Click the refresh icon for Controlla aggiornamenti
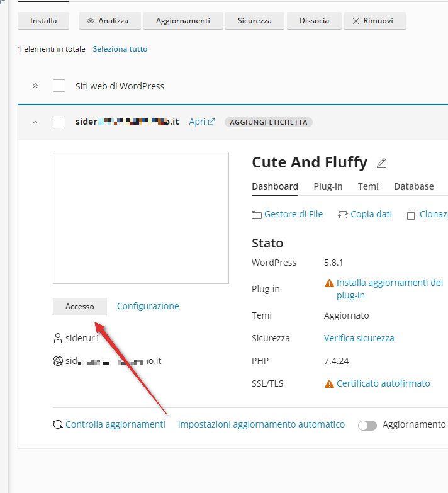The width and height of the screenshot is (448, 493). point(58,425)
